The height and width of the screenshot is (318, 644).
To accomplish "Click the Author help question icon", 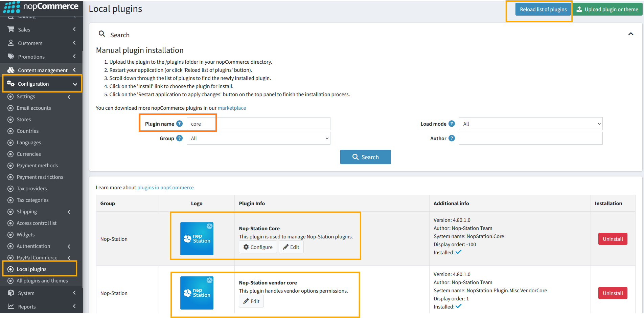I will (452, 138).
